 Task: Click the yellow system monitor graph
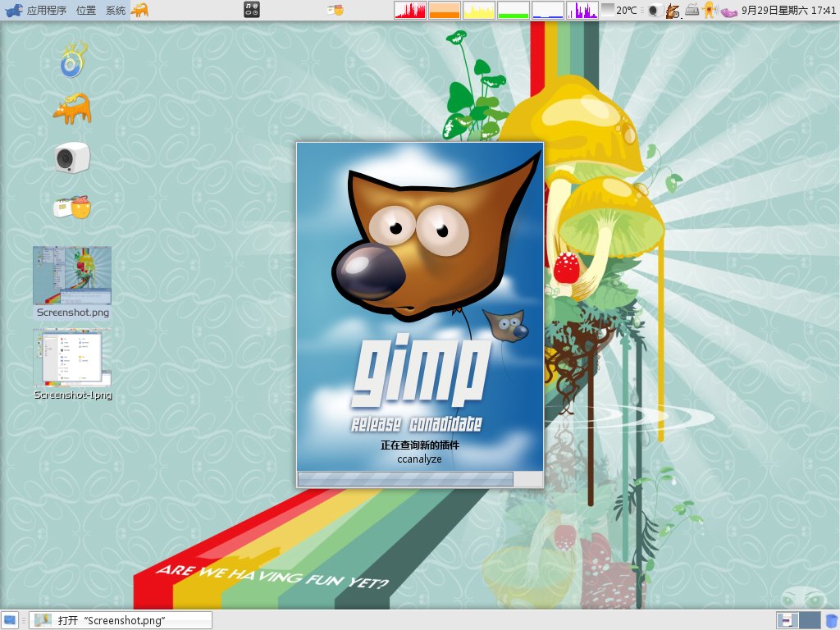[479, 10]
